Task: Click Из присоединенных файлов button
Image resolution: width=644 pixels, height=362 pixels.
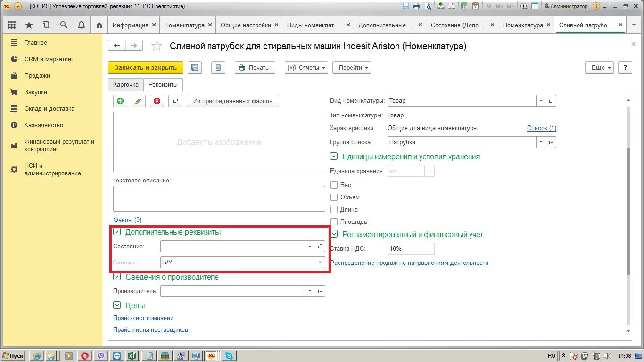Action: [233, 101]
